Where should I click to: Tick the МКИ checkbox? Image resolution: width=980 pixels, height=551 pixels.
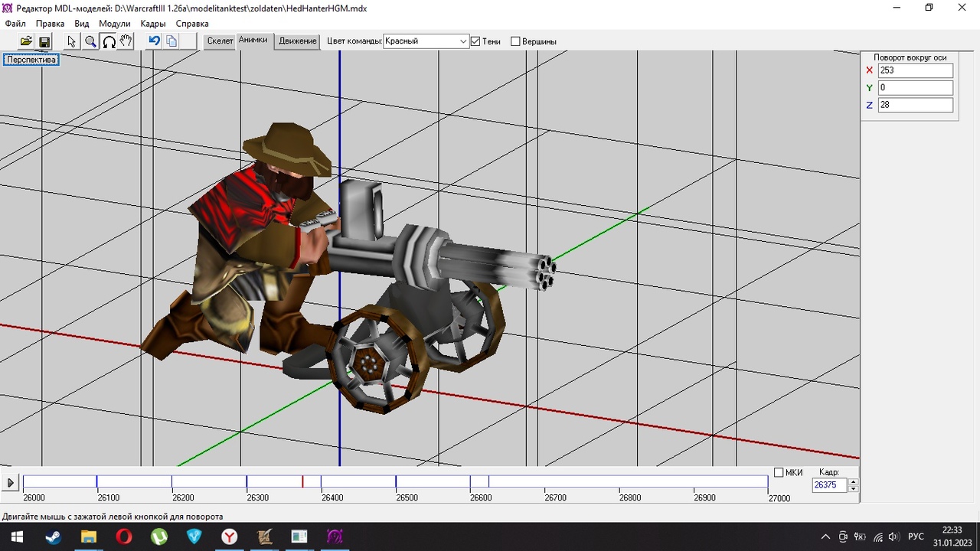779,472
